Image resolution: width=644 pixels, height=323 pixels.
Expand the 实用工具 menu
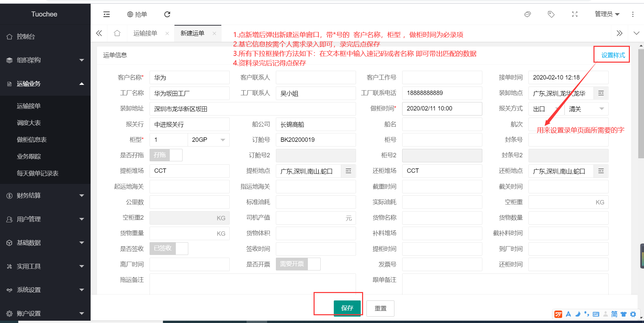click(45, 266)
